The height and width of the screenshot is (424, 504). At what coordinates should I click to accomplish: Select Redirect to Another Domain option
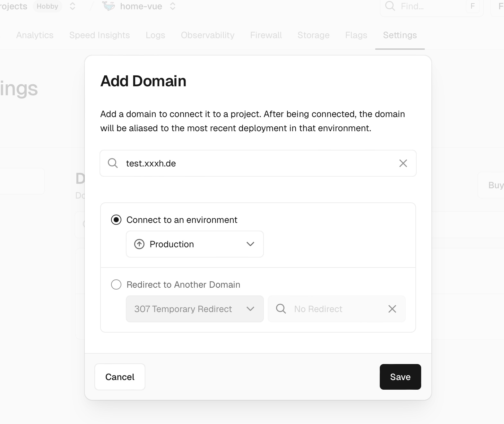click(x=116, y=284)
